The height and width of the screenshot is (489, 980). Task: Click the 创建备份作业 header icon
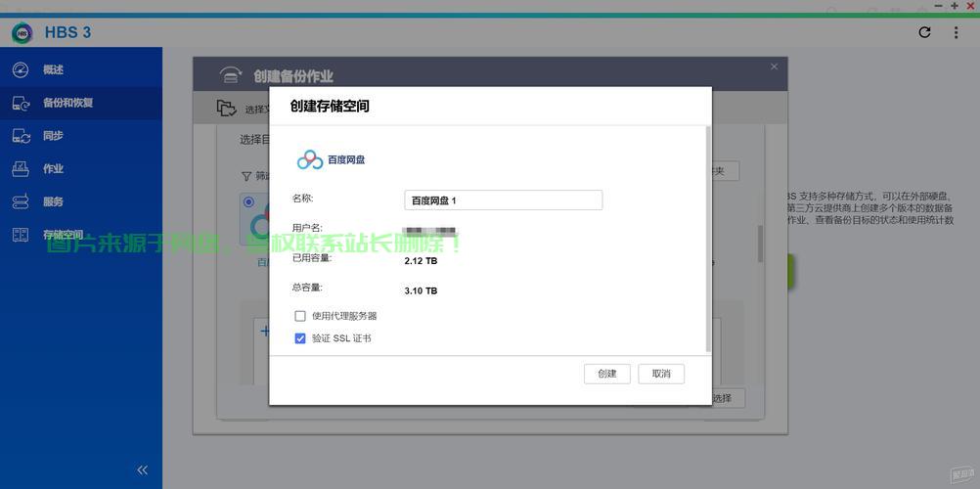231,75
